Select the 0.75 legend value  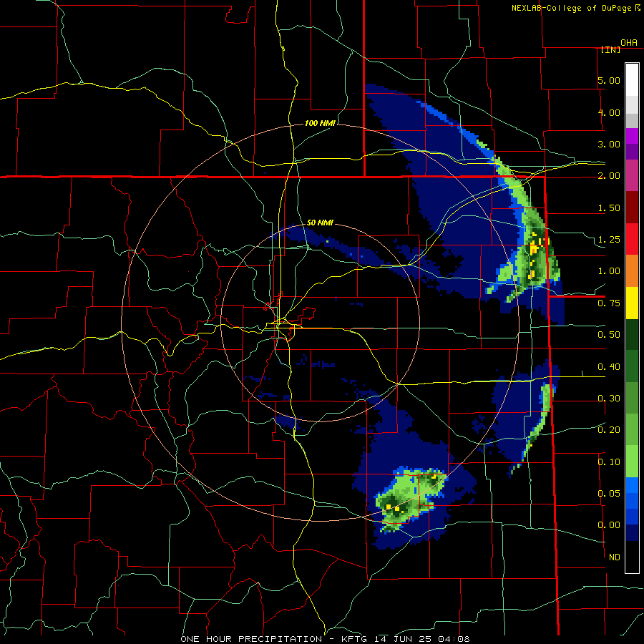click(609, 303)
